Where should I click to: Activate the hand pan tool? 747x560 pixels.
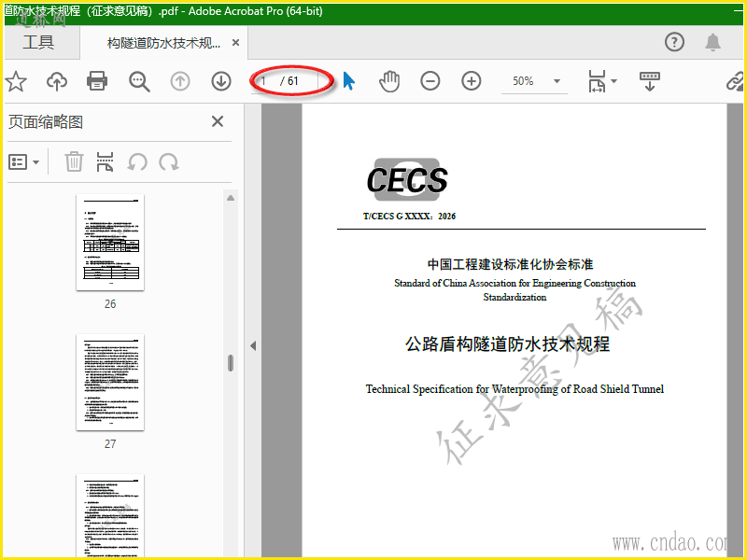[x=389, y=81]
